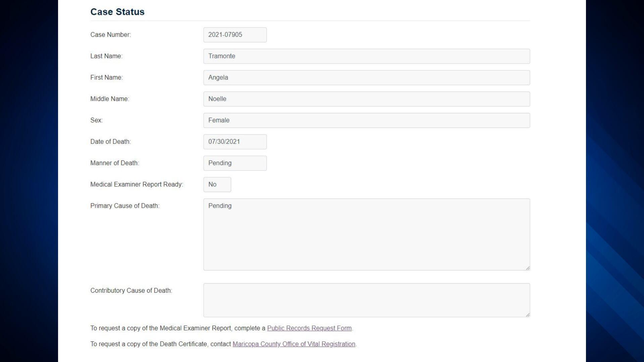Click the Manner of Death label
This screenshot has height=362, width=644.
(x=114, y=163)
